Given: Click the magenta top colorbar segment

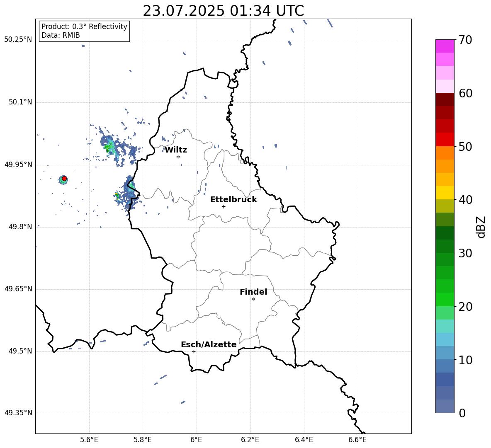Looking at the screenshot, I should [445, 46].
